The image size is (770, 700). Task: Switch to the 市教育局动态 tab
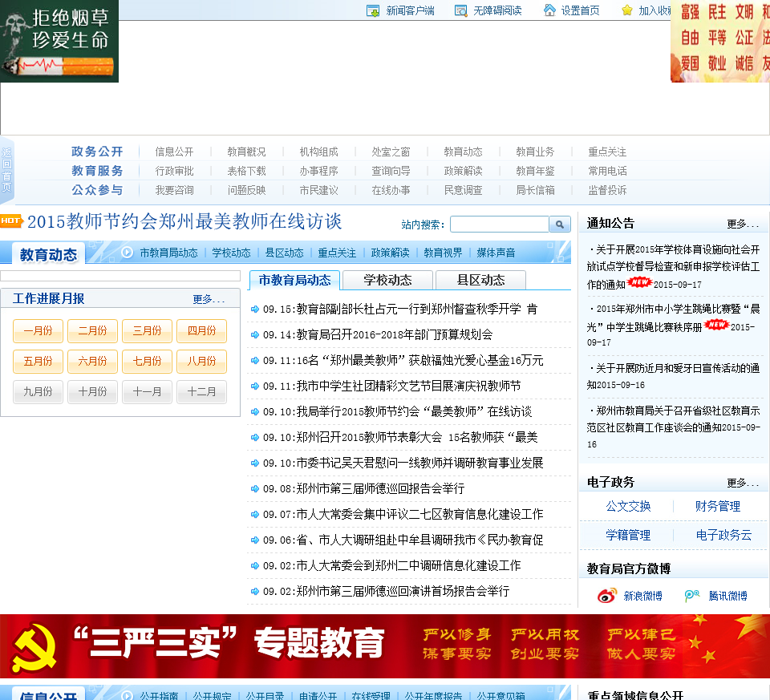tap(294, 281)
